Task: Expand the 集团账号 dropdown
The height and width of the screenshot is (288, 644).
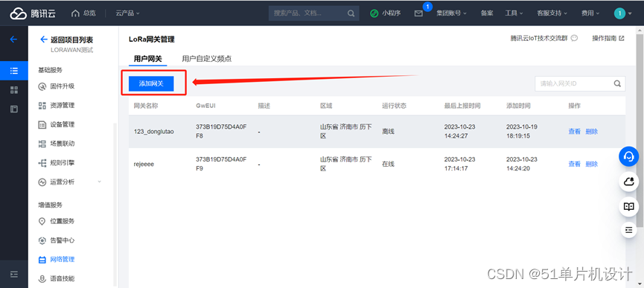Action: [x=451, y=13]
